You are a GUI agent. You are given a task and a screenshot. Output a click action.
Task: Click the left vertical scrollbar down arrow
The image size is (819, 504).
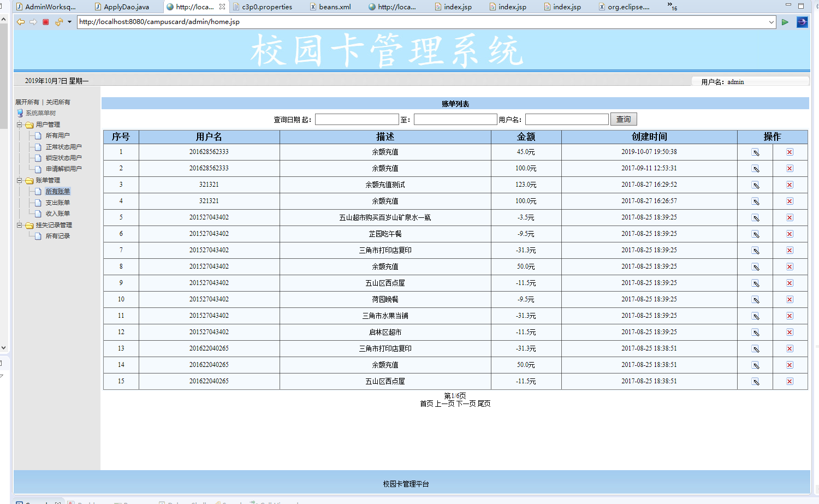(x=4, y=347)
